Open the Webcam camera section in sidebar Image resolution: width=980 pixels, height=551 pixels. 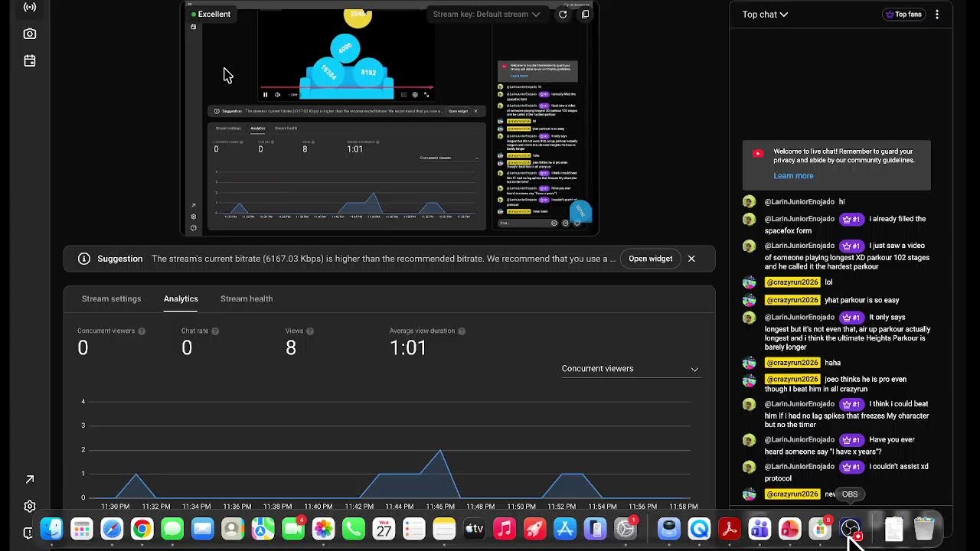tap(30, 34)
